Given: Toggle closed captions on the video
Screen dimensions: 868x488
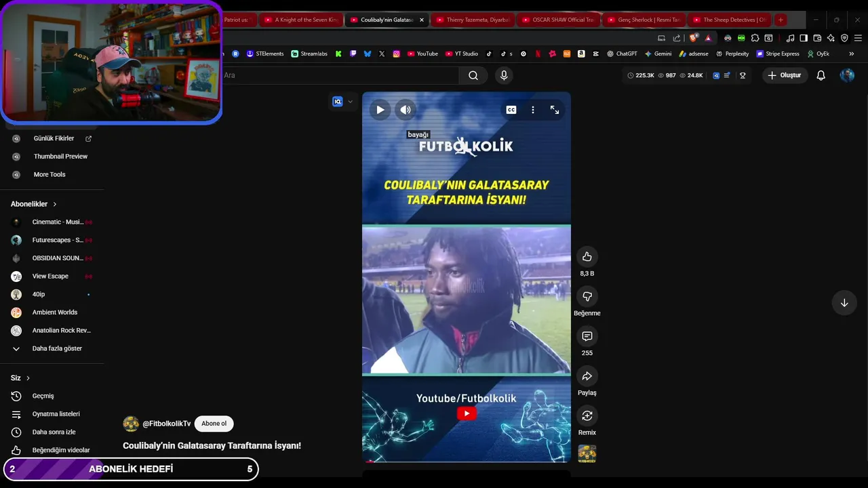Looking at the screenshot, I should point(511,110).
